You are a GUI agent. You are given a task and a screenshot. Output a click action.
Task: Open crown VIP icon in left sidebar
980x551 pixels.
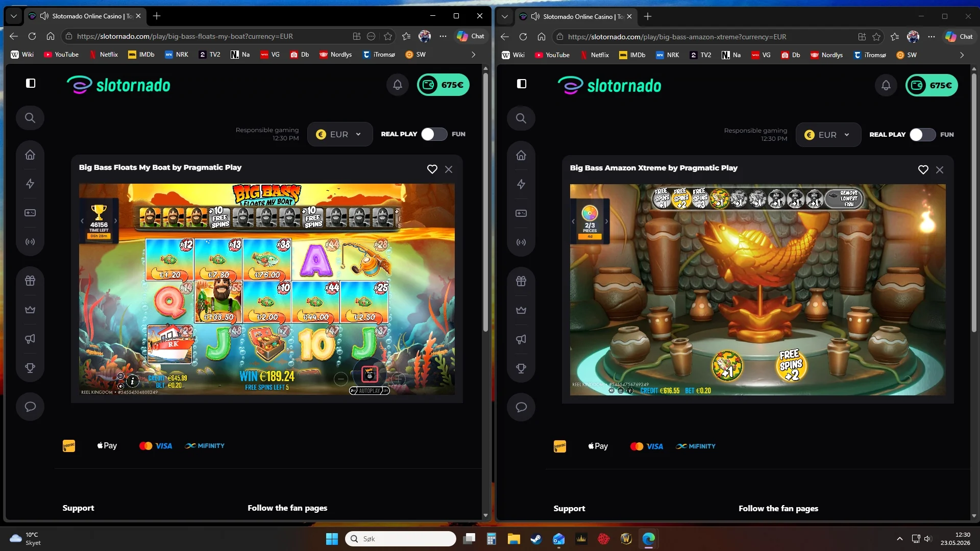click(x=30, y=310)
